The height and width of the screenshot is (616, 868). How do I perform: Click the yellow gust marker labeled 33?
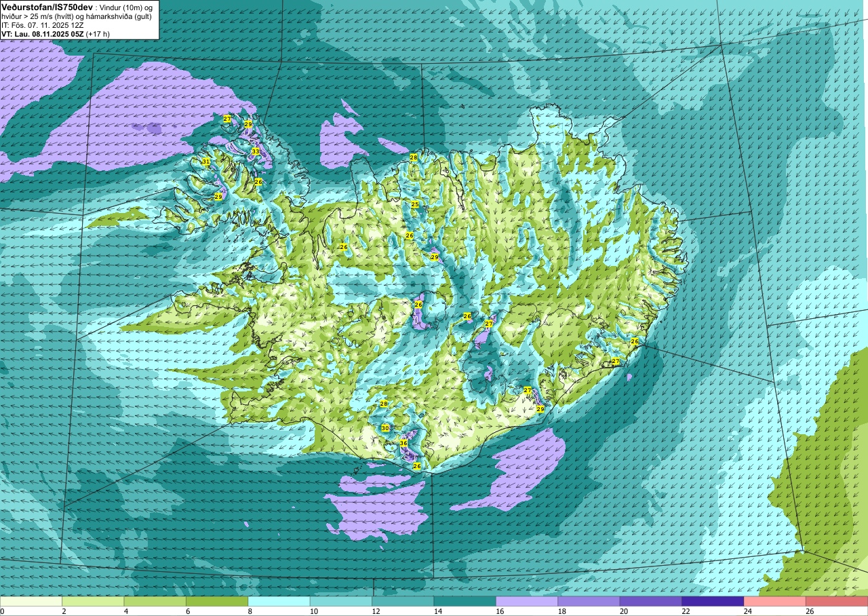[x=255, y=151]
